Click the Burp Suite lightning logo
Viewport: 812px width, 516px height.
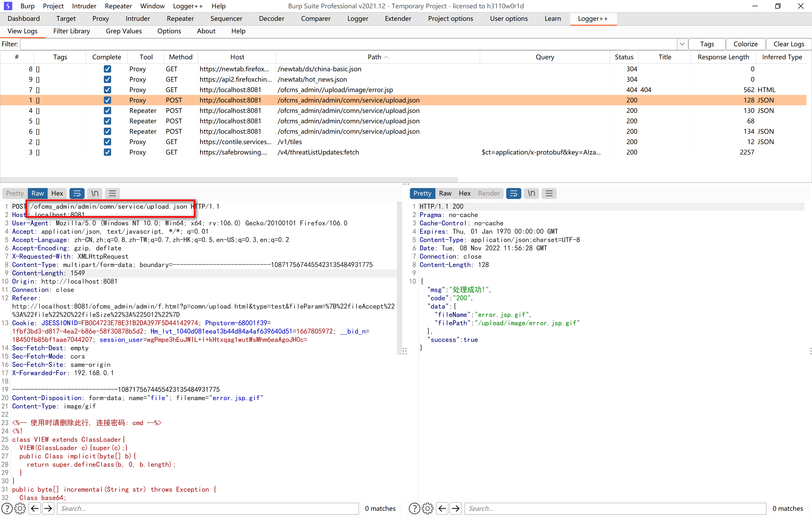[8, 6]
